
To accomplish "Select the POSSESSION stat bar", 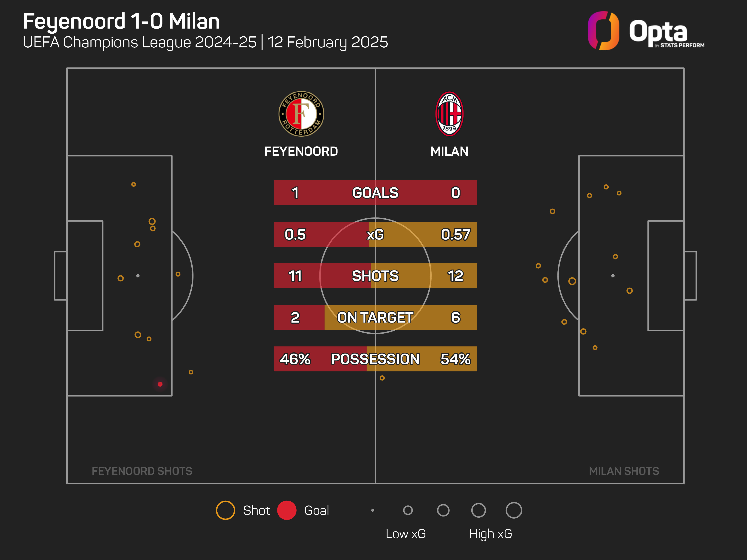I will pos(375,359).
